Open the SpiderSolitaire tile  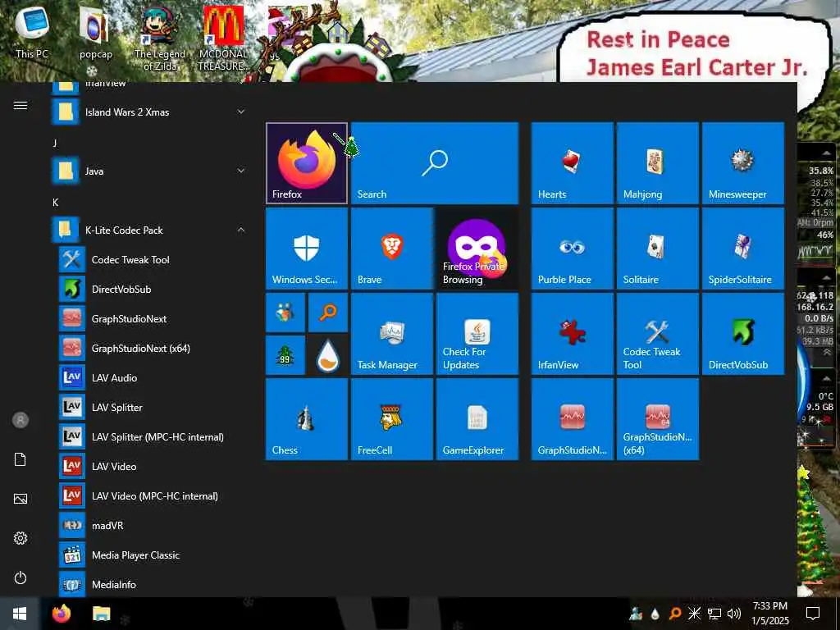(x=743, y=249)
